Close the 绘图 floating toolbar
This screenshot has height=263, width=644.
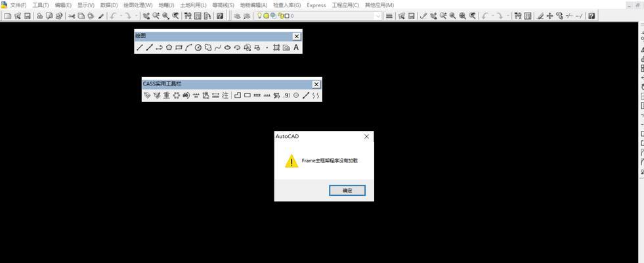coord(297,36)
